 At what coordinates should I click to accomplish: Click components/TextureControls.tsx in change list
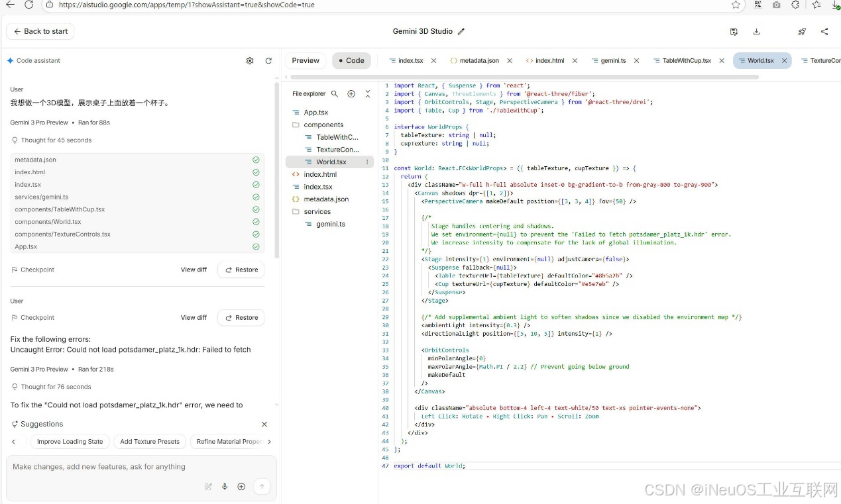click(x=62, y=234)
